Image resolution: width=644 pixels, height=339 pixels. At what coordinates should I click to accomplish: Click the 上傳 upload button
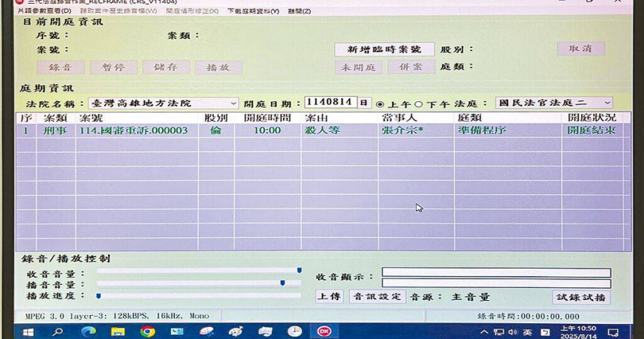[x=330, y=297]
